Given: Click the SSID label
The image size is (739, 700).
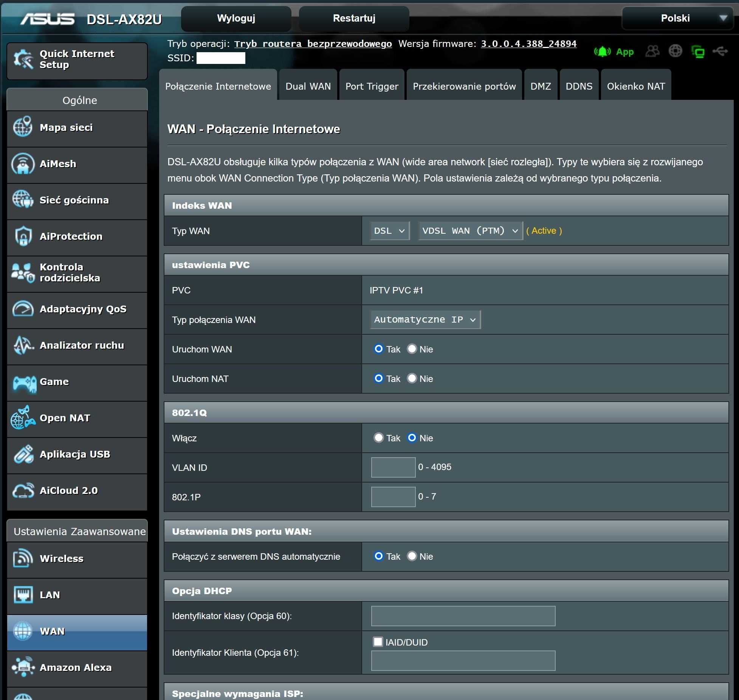Looking at the screenshot, I should click(181, 58).
